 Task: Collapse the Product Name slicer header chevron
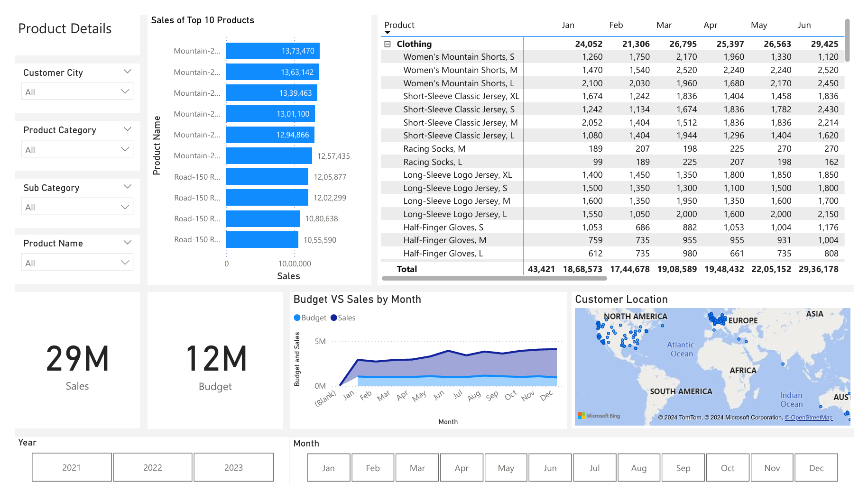[x=127, y=243]
